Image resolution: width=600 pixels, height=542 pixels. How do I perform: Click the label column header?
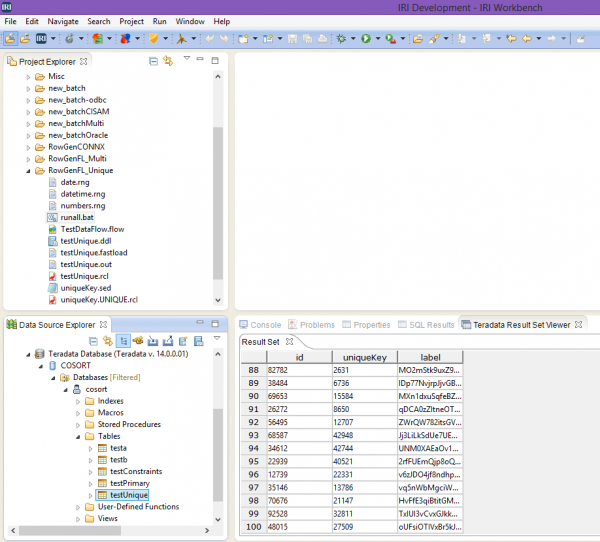[430, 358]
